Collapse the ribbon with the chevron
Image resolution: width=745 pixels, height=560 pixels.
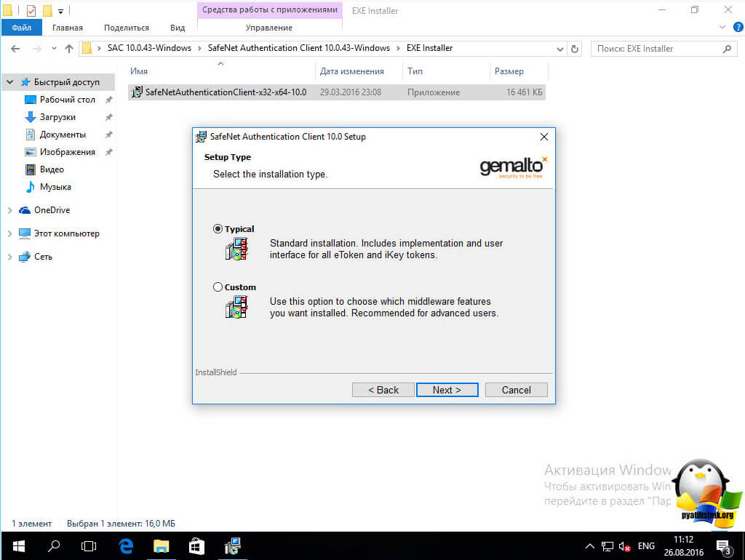tap(722, 28)
